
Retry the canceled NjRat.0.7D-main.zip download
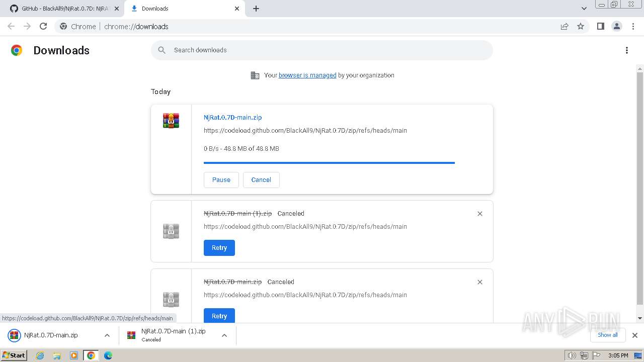click(219, 316)
